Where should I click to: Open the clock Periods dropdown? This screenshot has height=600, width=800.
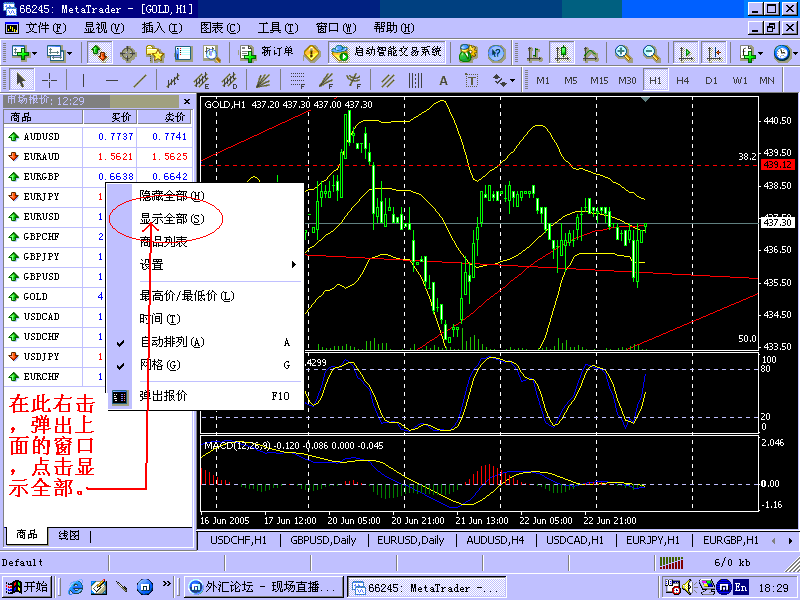tap(785, 53)
